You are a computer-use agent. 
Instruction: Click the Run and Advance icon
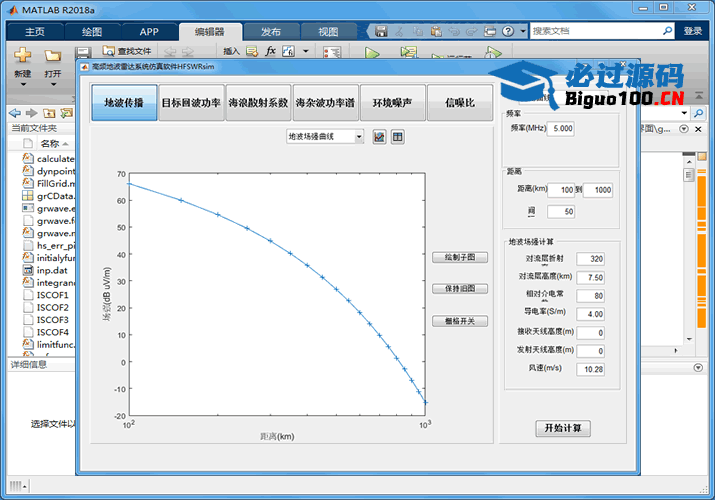click(x=408, y=52)
